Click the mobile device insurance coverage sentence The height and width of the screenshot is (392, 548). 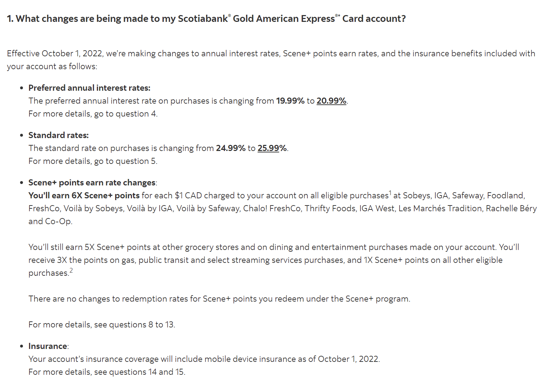[204, 359]
